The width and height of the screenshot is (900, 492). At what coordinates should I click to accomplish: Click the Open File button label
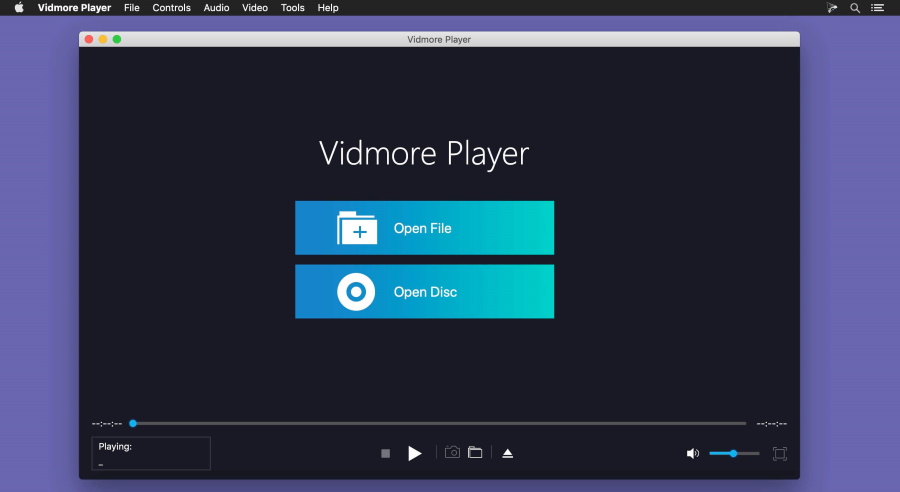422,228
